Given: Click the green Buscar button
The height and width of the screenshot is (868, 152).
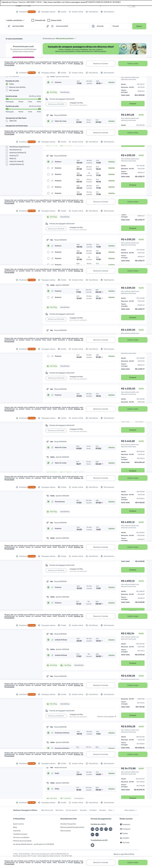Looking at the screenshot, I should point(139,26).
